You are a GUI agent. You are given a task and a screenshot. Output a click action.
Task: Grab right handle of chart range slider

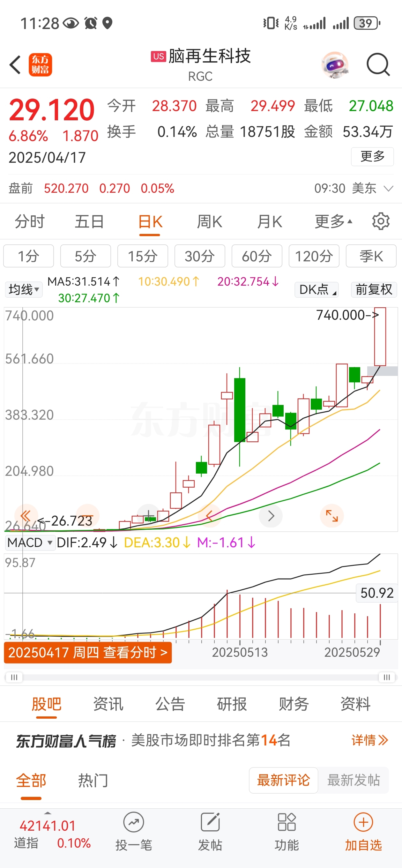click(x=387, y=677)
